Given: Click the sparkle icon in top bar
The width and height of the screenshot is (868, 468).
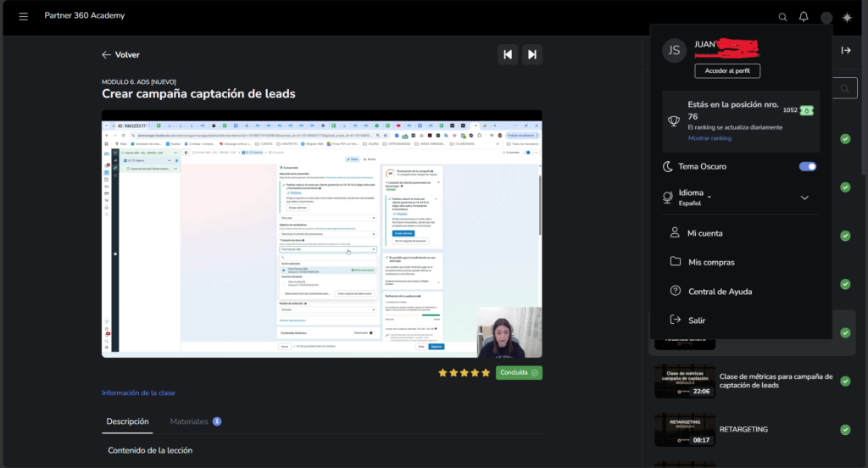Looking at the screenshot, I should pos(847,17).
